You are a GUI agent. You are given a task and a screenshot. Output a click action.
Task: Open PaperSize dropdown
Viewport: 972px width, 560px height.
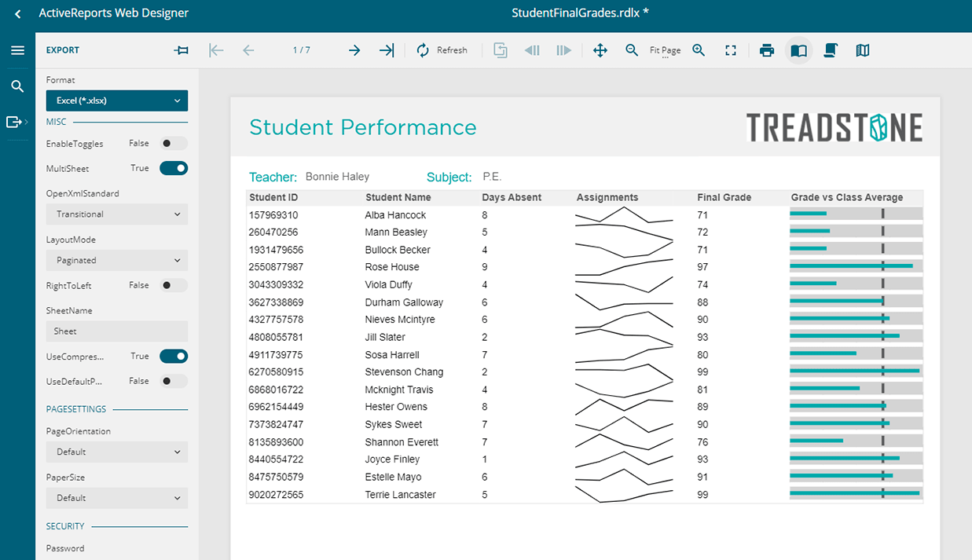117,498
